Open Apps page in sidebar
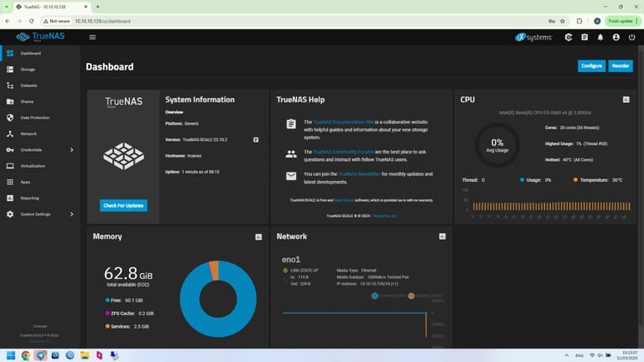The height and width of the screenshot is (362, 644). pyautogui.click(x=40, y=182)
